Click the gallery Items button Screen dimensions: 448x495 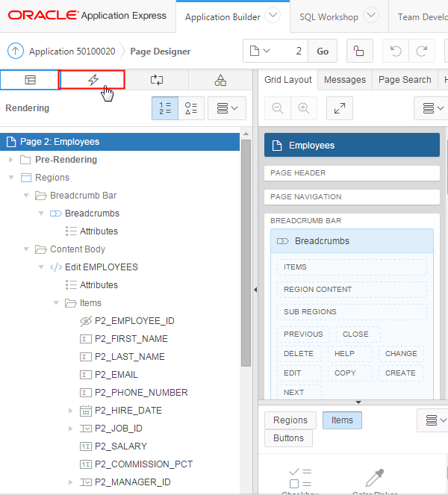(342, 420)
